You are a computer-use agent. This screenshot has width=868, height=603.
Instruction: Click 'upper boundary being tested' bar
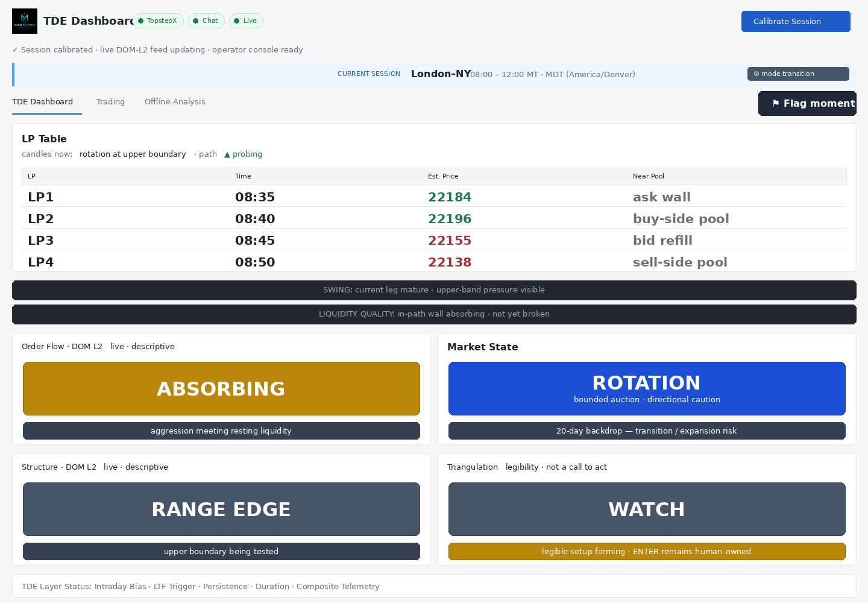click(x=221, y=551)
